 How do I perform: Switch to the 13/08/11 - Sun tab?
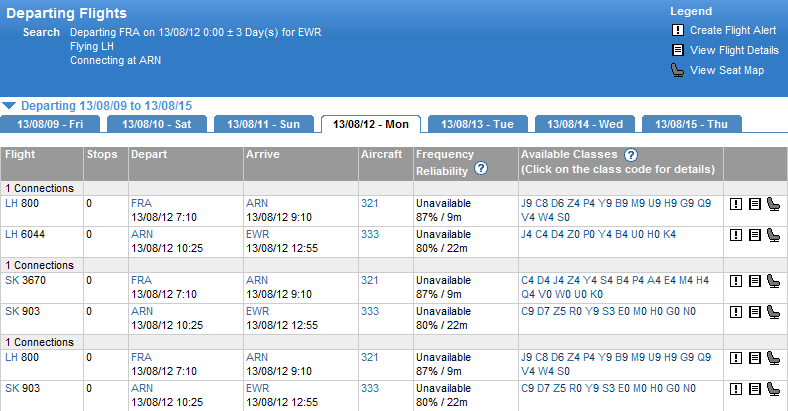pos(264,124)
